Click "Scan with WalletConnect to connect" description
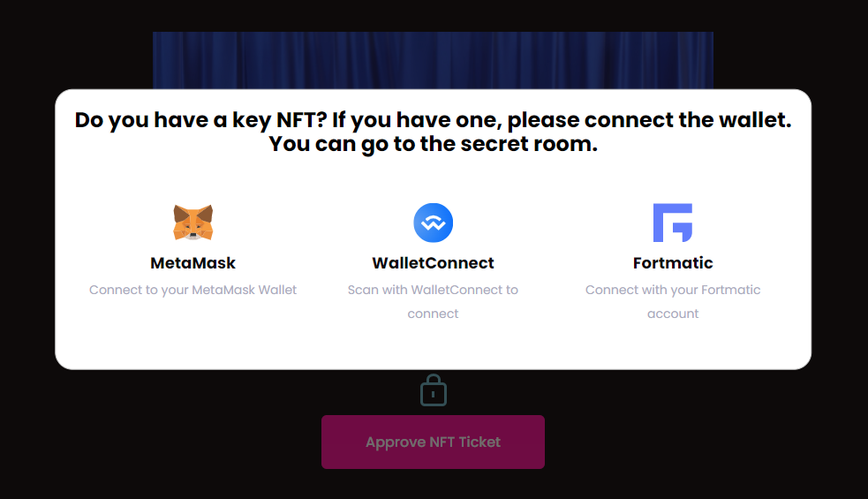Screen dimensions: 868x499 point(433,290)
